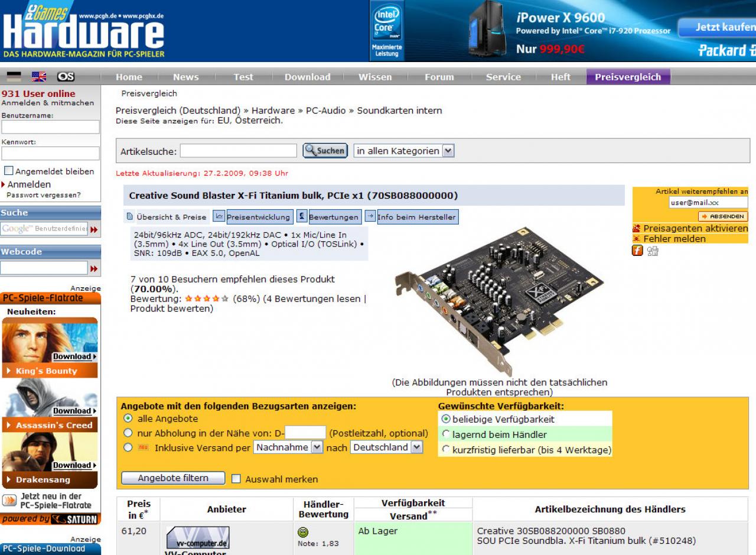Click the Saturn powered-by logo
Viewport: 756px width, 555px height.
[50, 519]
